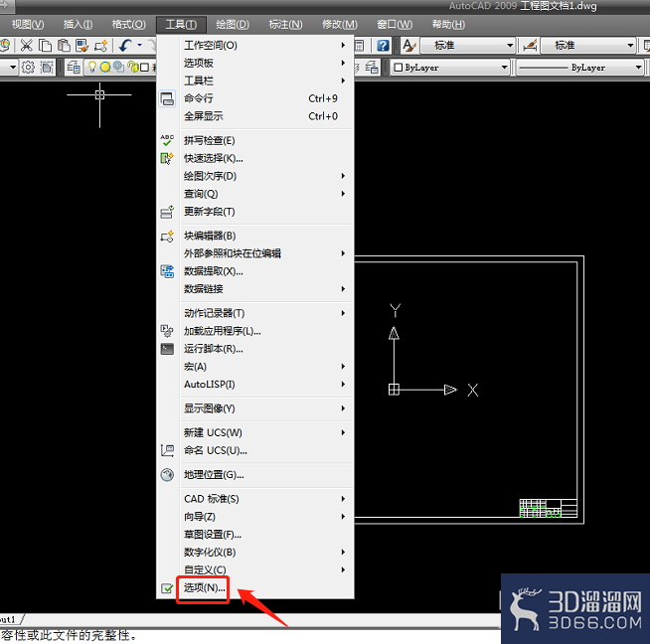Click the 运行脚本 run script icon
This screenshot has height=644, width=650.
167,349
